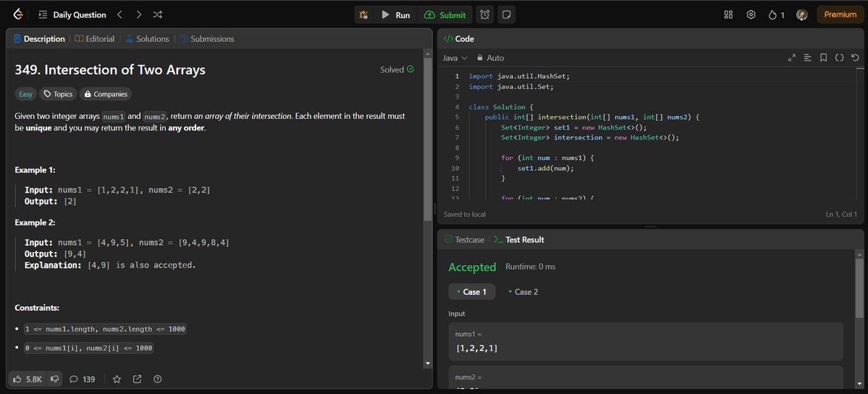The width and height of the screenshot is (868, 394).
Task: Click the Saved to local status
Action: 465,214
